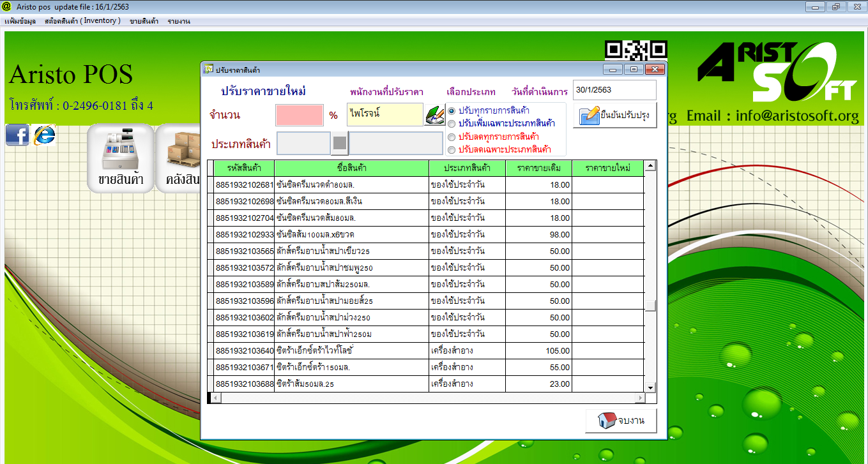Click product code 8851932103596
The image size is (868, 464).
coord(245,301)
